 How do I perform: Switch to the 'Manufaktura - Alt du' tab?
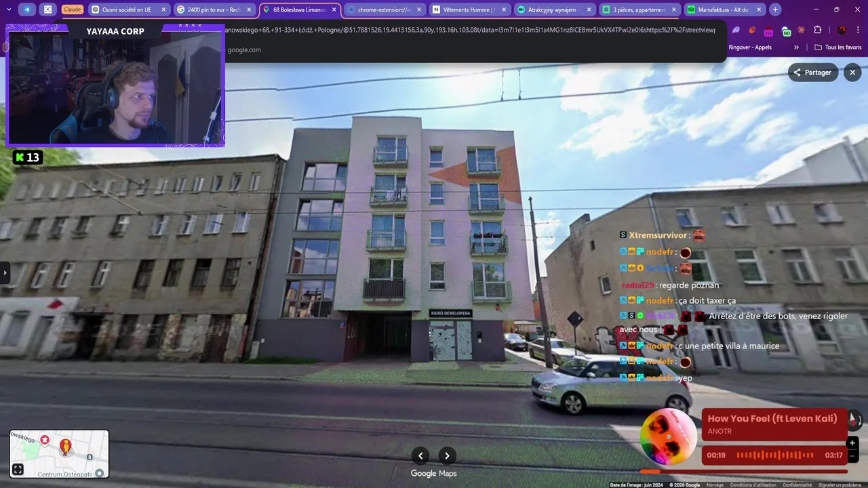[724, 9]
